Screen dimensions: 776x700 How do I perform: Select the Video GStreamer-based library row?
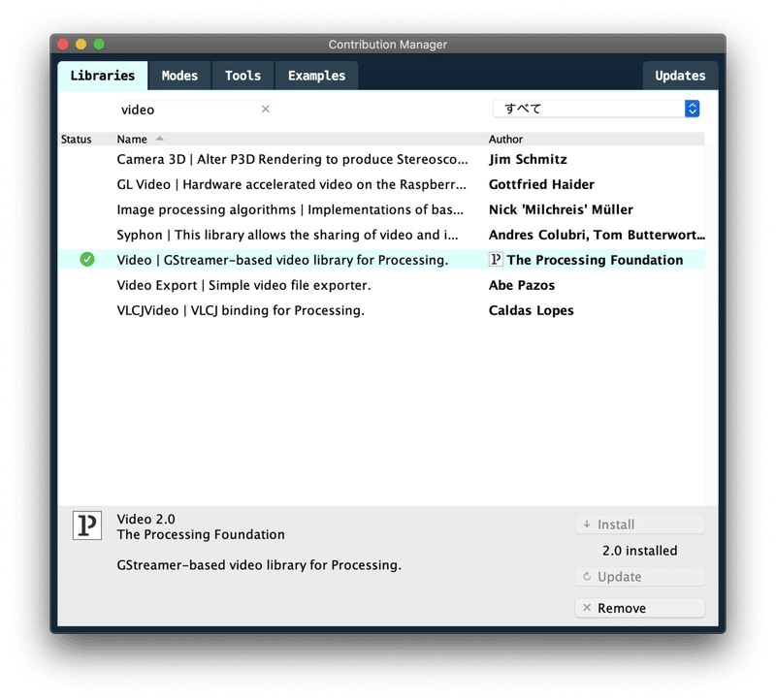(x=381, y=260)
